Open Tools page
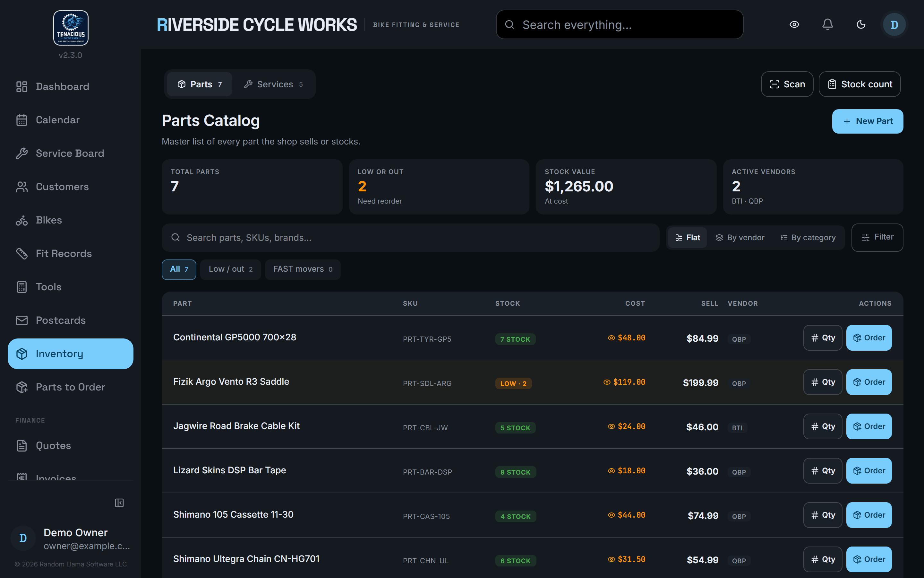Image resolution: width=924 pixels, height=578 pixels. click(x=71, y=287)
